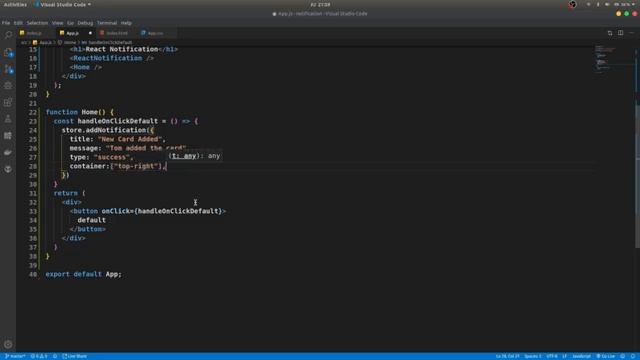Click 'onClick={handleOnClickDefault}' attribute
Screen dimensions: 640x360
[162, 211]
